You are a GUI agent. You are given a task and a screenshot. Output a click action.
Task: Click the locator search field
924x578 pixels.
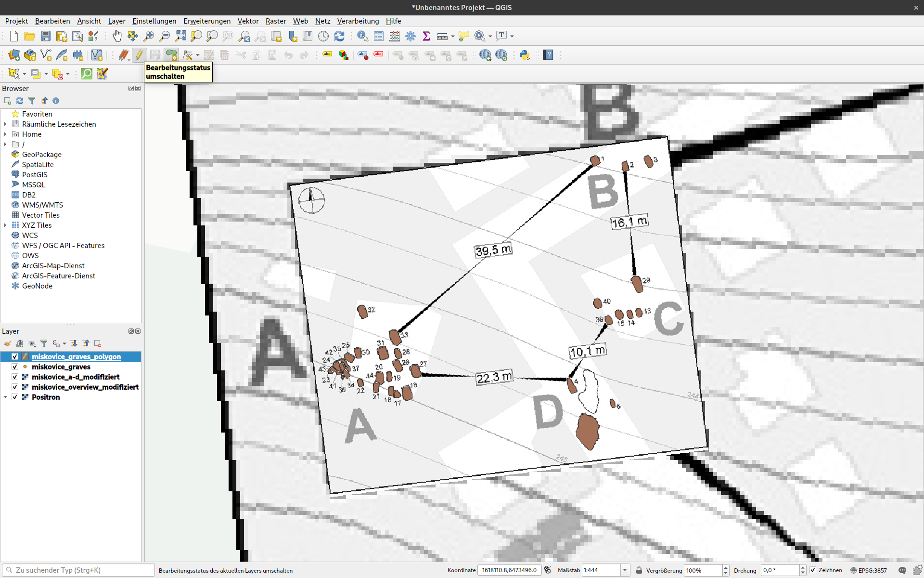[78, 570]
